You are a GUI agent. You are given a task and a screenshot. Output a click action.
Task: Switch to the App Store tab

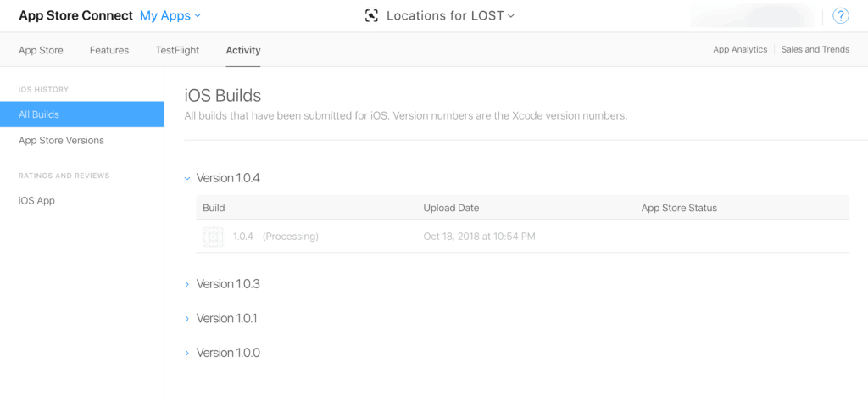coord(41,50)
